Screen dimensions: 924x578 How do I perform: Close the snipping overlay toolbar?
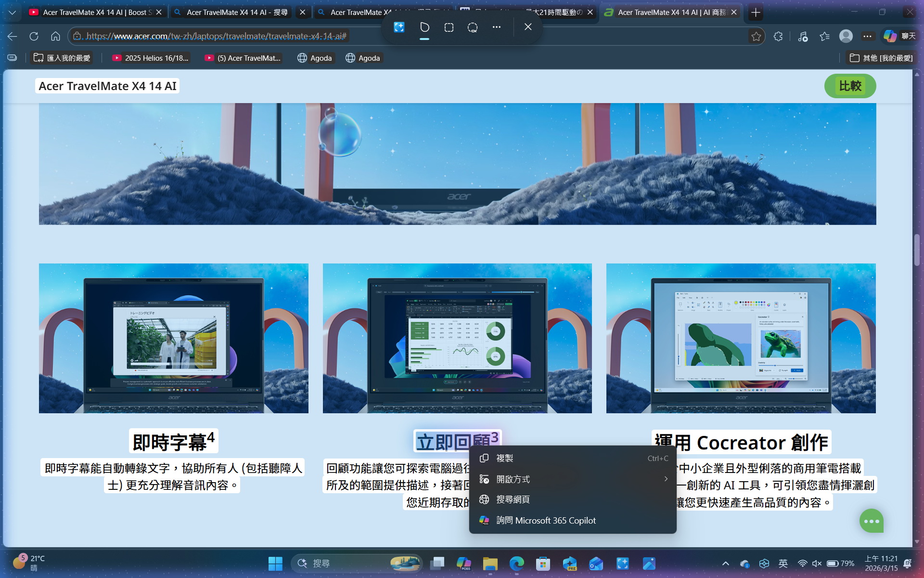click(x=528, y=27)
